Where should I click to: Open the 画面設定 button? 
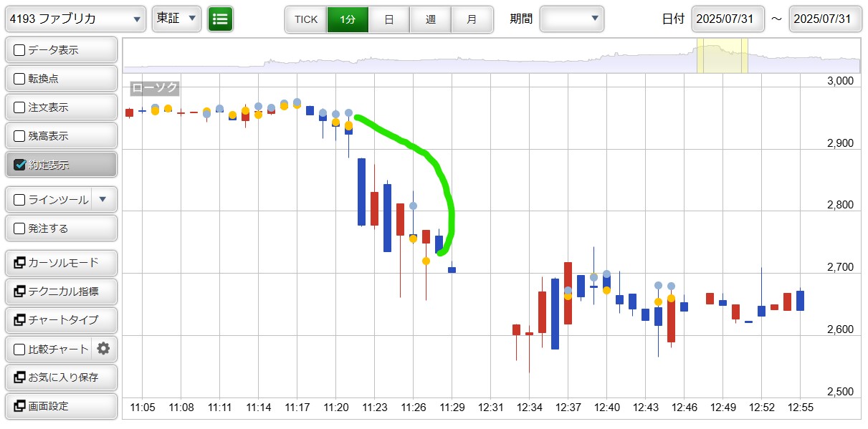61,405
